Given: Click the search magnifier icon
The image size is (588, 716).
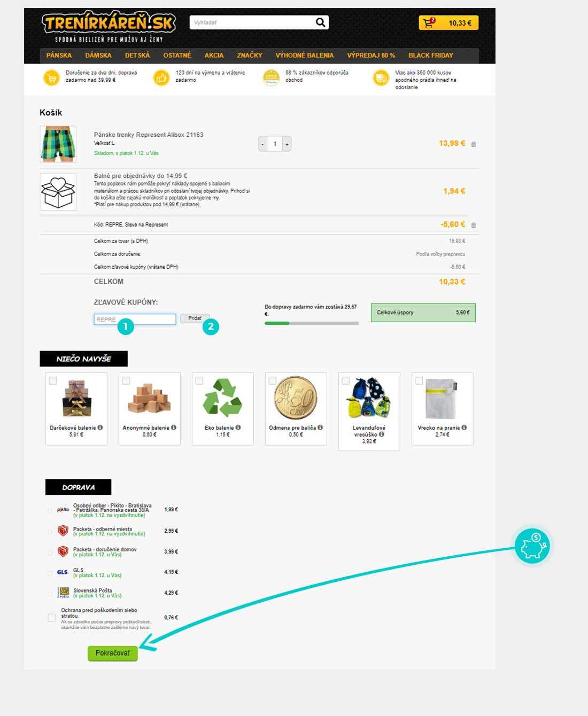Looking at the screenshot, I should pyautogui.click(x=320, y=22).
